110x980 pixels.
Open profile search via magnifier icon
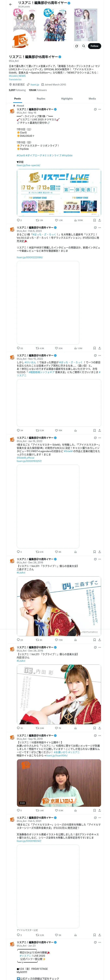84,46
